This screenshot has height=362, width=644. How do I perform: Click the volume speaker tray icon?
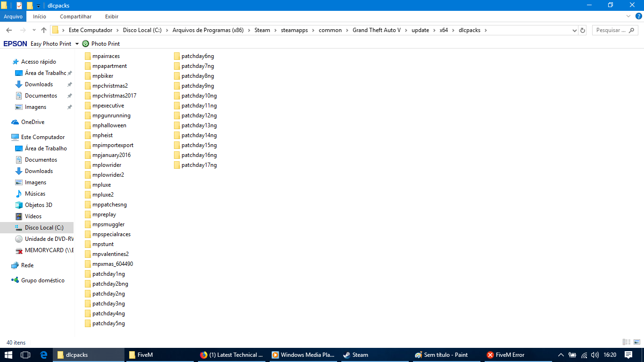pos(594,355)
